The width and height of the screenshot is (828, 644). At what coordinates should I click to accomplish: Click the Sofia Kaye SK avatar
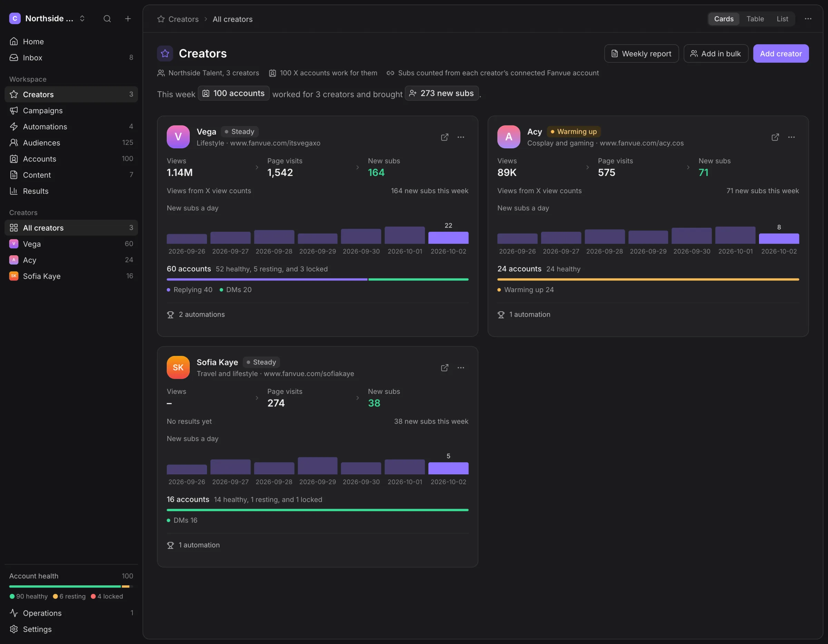178,367
